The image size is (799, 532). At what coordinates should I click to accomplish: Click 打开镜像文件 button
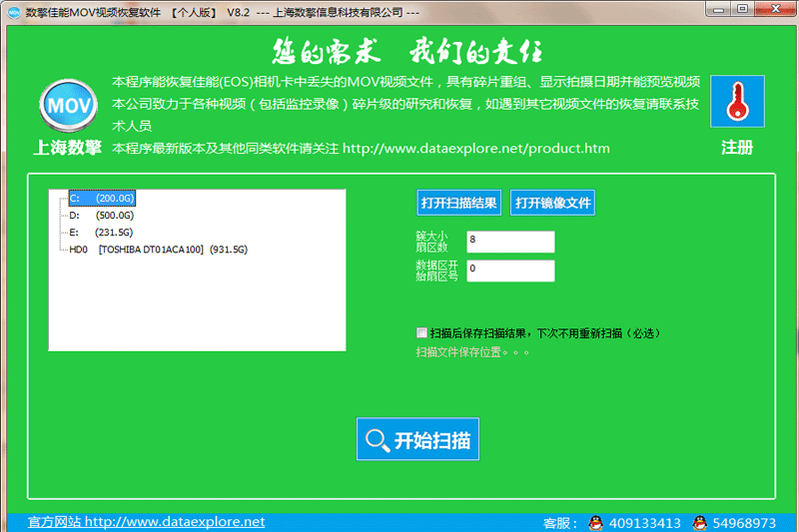pos(553,204)
